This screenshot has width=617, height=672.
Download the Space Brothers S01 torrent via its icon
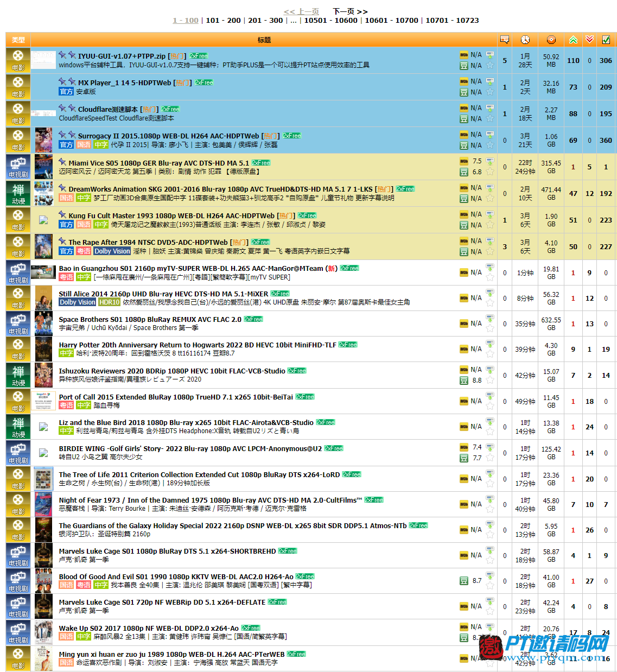(x=490, y=318)
